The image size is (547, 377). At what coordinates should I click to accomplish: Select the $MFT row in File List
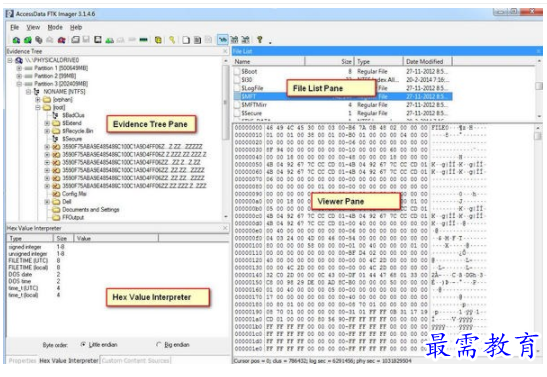point(343,96)
